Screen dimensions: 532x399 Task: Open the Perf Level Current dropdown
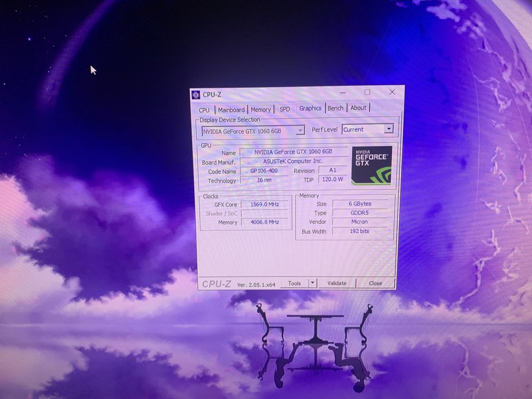click(368, 129)
